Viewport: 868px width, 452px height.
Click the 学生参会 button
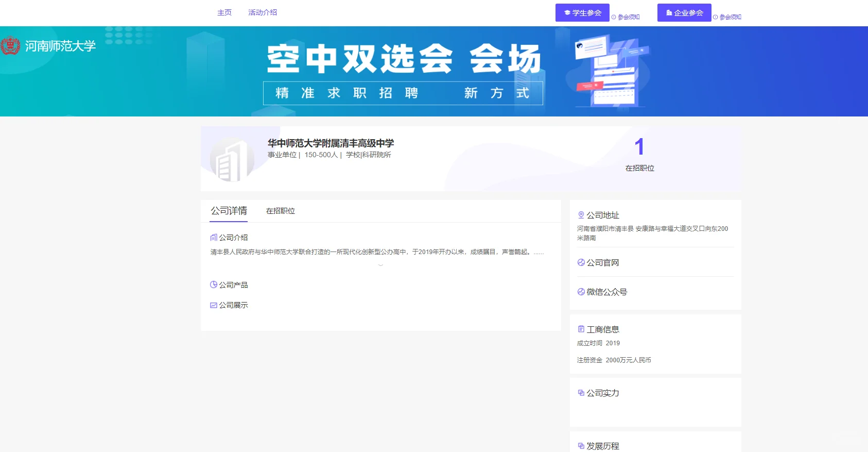click(582, 13)
